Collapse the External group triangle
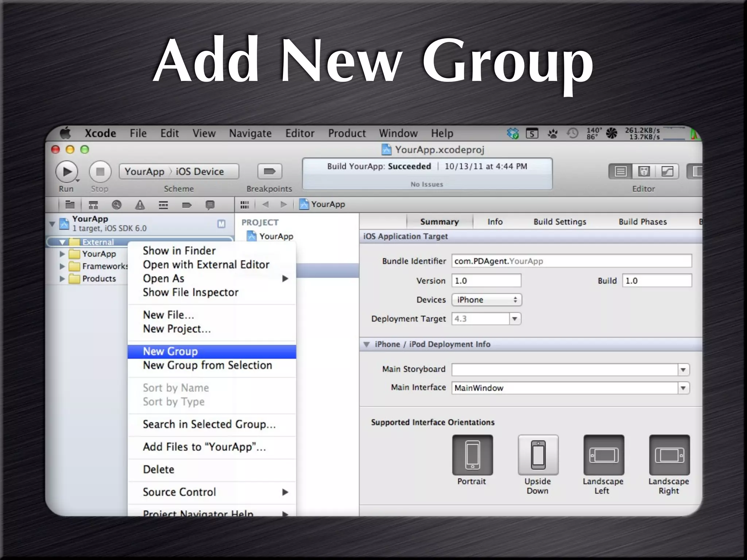The image size is (747, 560). (62, 242)
